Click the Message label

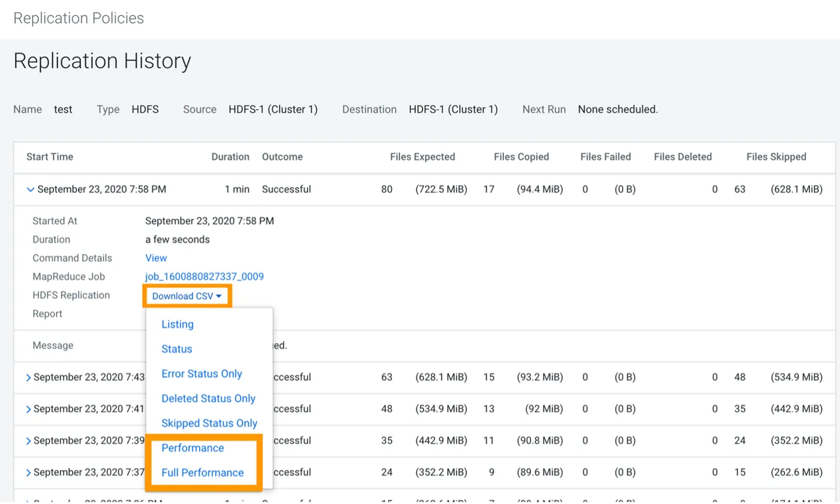coord(53,346)
